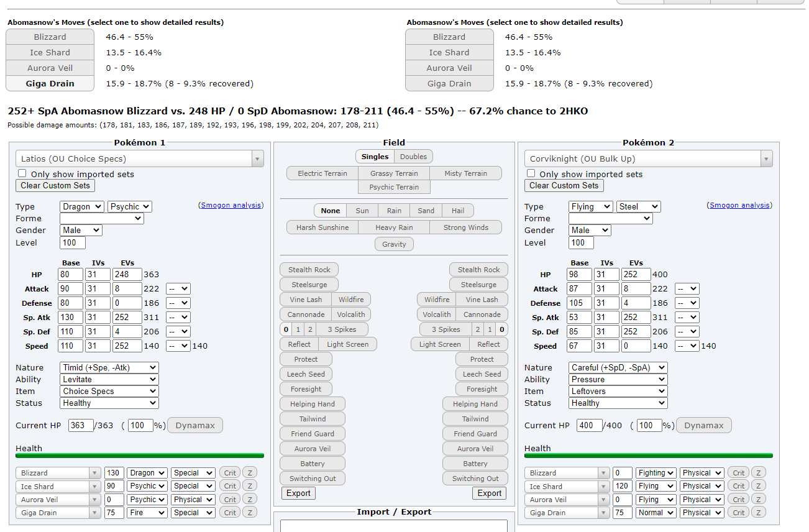
Task: Open Pokémon 1 Nature dropdown showing Timid
Action: tap(109, 367)
